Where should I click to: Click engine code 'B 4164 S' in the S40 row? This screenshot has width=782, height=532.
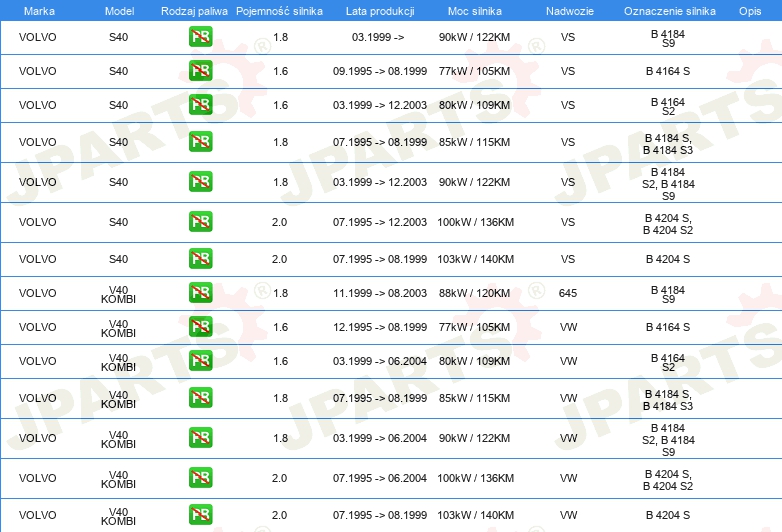(x=668, y=71)
